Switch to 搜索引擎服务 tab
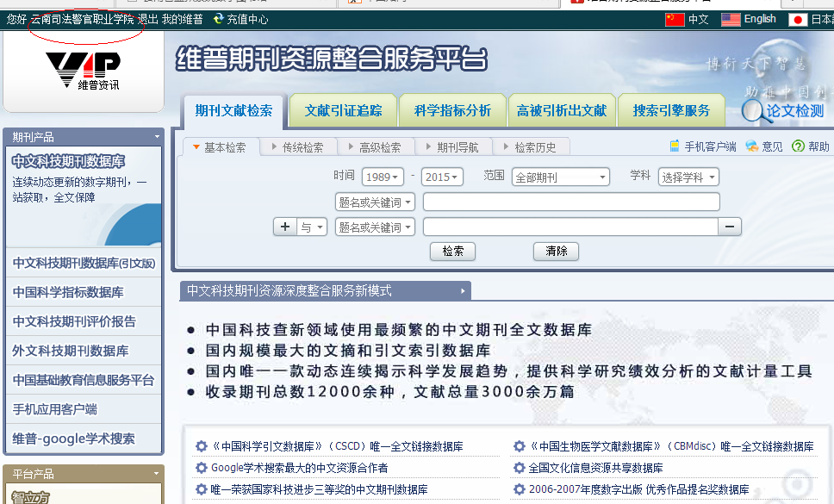The height and width of the screenshot is (504, 834). [x=671, y=110]
